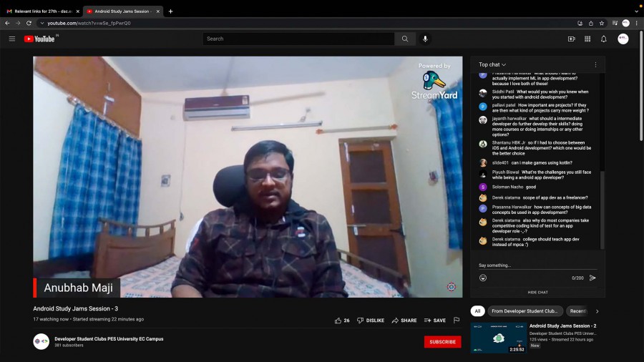Click the search magnifier button

405,39
